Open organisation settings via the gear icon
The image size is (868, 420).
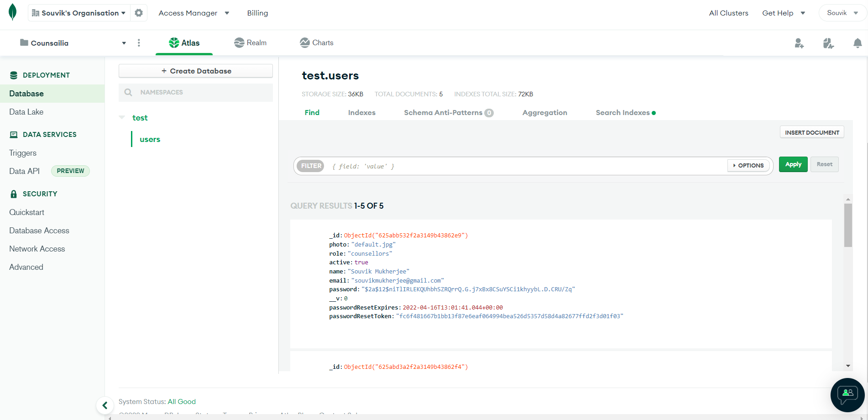(x=138, y=13)
